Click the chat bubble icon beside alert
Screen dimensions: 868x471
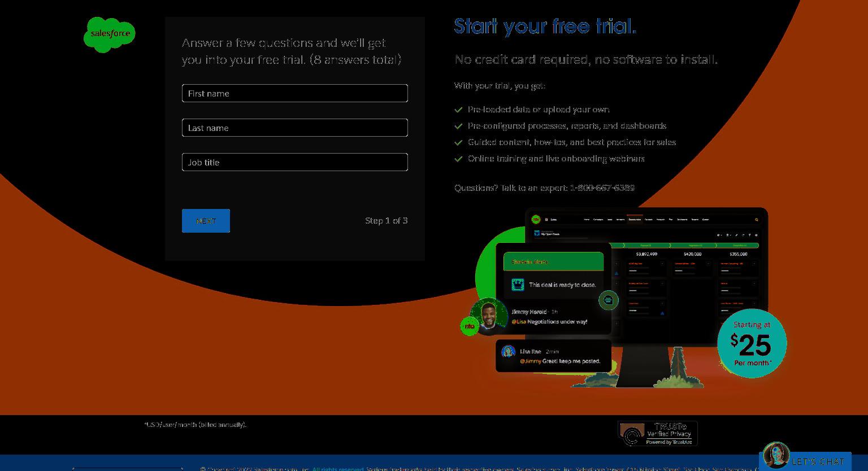tap(609, 300)
